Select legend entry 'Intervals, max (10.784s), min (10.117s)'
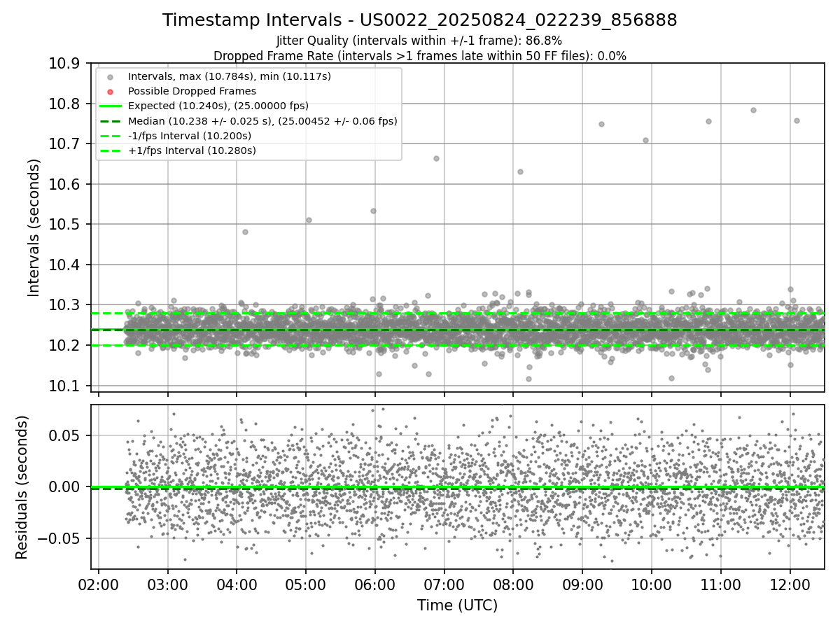 pyautogui.click(x=230, y=76)
